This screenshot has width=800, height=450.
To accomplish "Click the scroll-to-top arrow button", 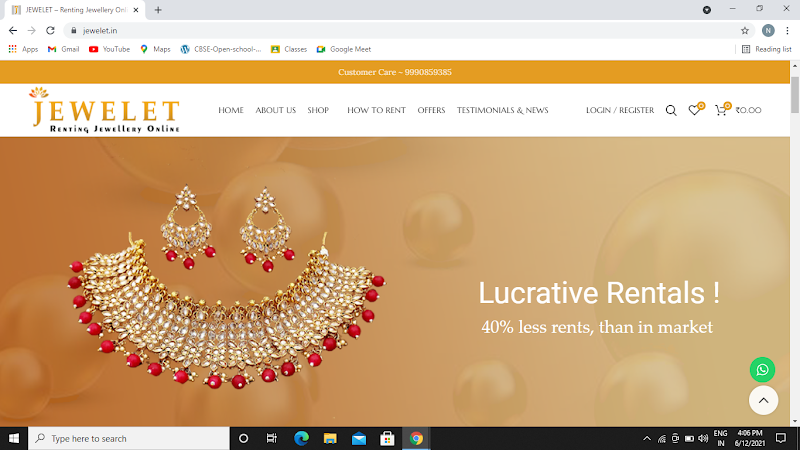I will tap(763, 401).
